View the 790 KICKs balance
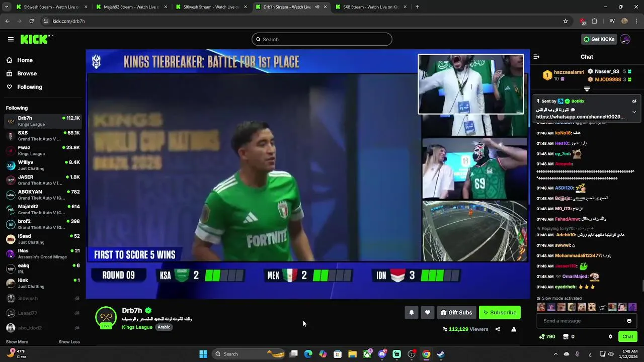 (x=547, y=336)
